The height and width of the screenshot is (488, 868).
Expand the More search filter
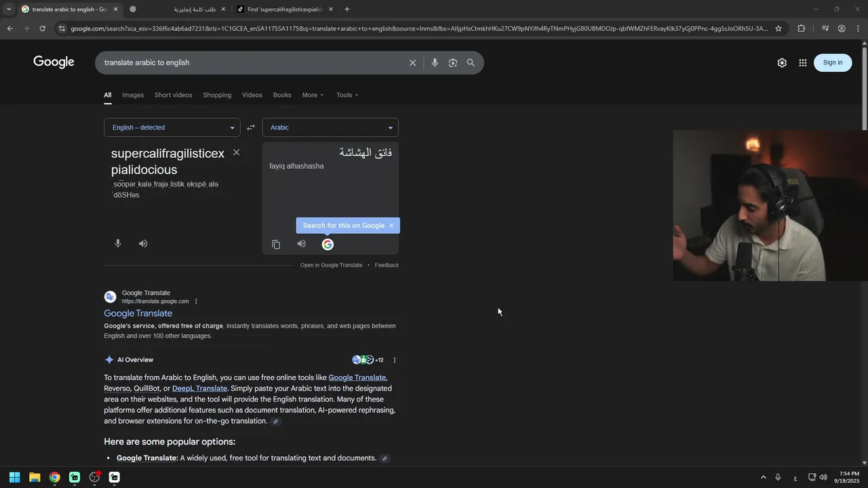[313, 95]
